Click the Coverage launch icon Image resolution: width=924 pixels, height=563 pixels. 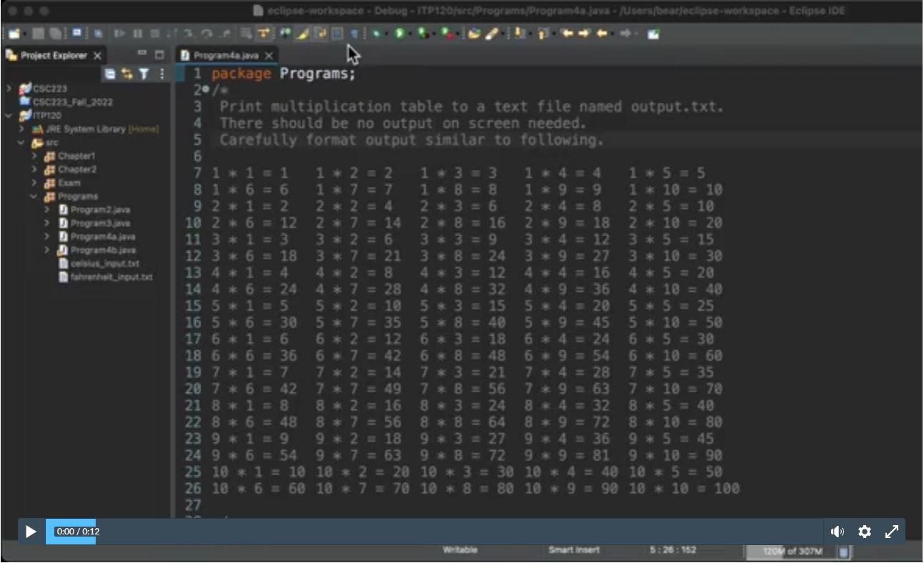[x=424, y=34]
